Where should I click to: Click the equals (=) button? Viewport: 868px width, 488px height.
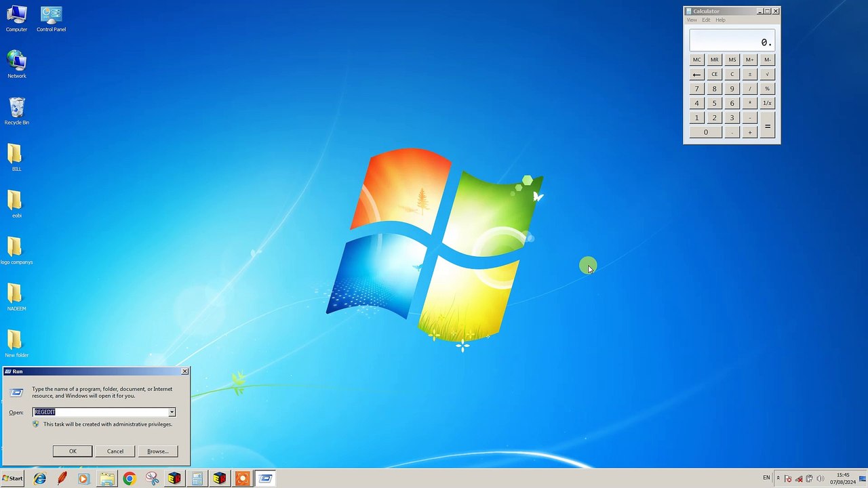(767, 125)
